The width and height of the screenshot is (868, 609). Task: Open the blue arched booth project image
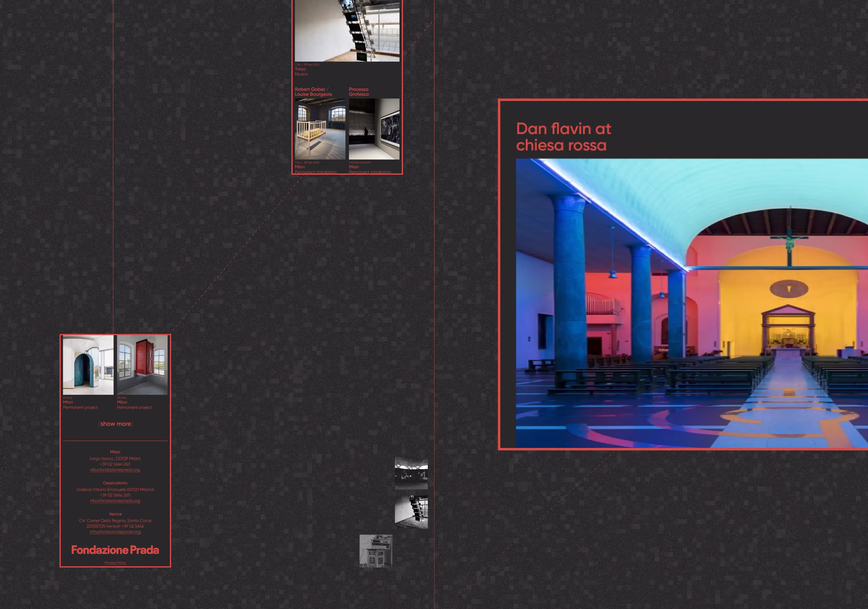pos(88,365)
